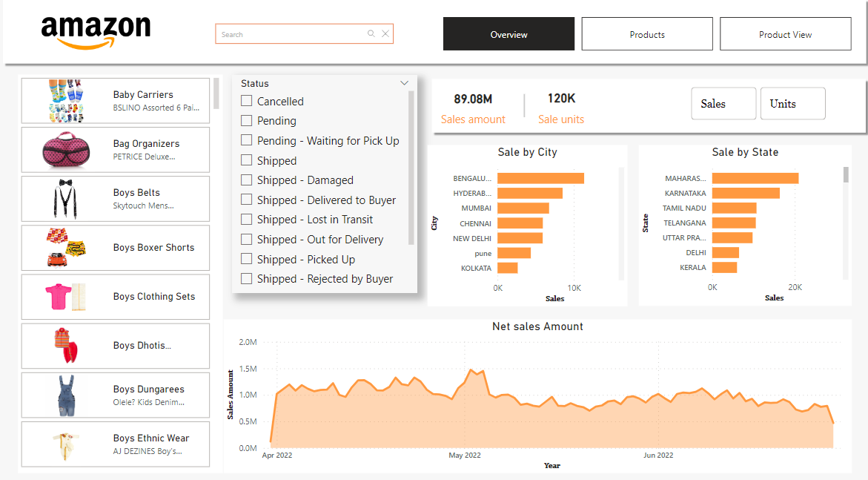This screenshot has height=480, width=868.
Task: Select the pune bar
Action: [x=514, y=253]
